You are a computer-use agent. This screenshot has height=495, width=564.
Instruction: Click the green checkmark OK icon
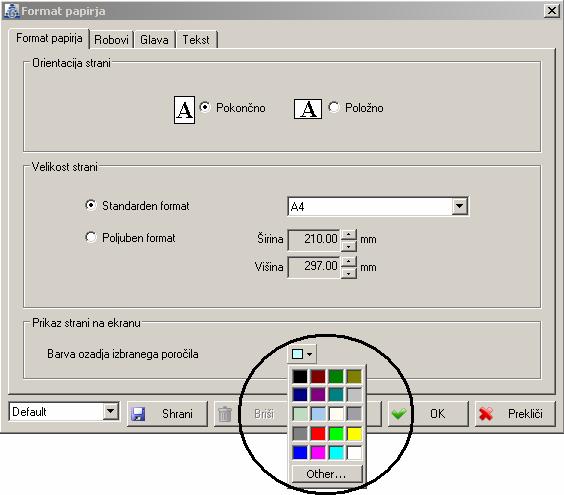399,414
